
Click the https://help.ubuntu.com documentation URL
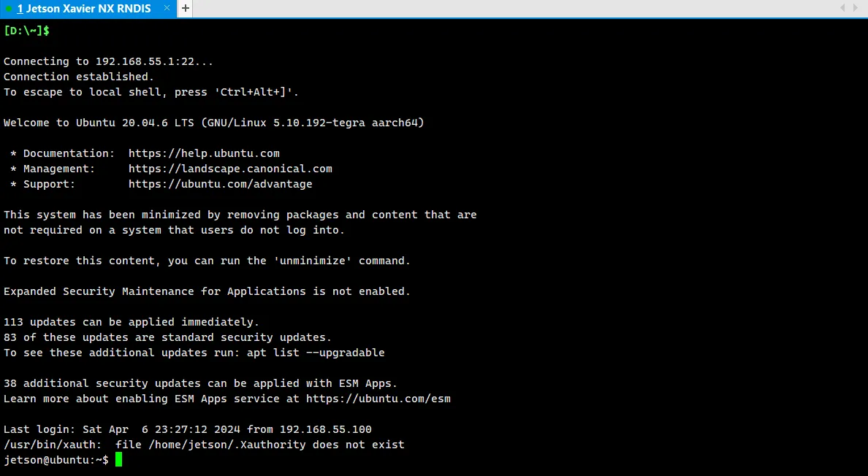coord(204,154)
